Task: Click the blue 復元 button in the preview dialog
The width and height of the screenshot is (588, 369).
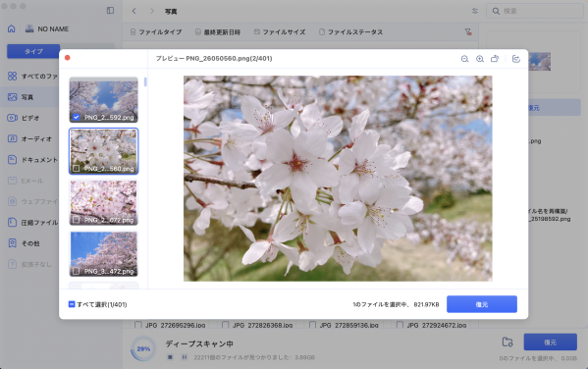Action: click(482, 304)
